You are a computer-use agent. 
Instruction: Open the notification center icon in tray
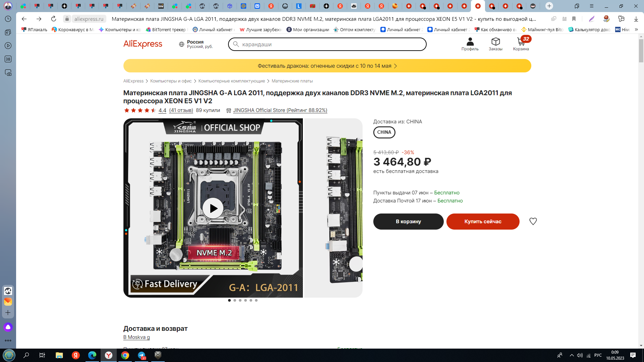point(633,355)
